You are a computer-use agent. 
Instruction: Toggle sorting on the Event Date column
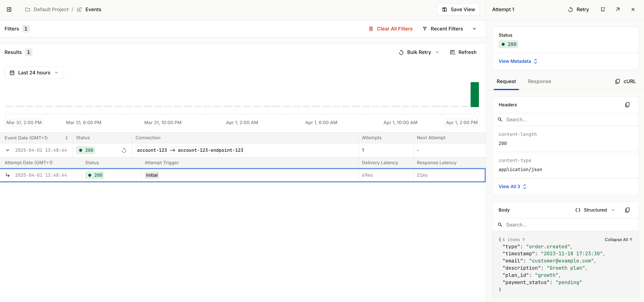[x=66, y=138]
